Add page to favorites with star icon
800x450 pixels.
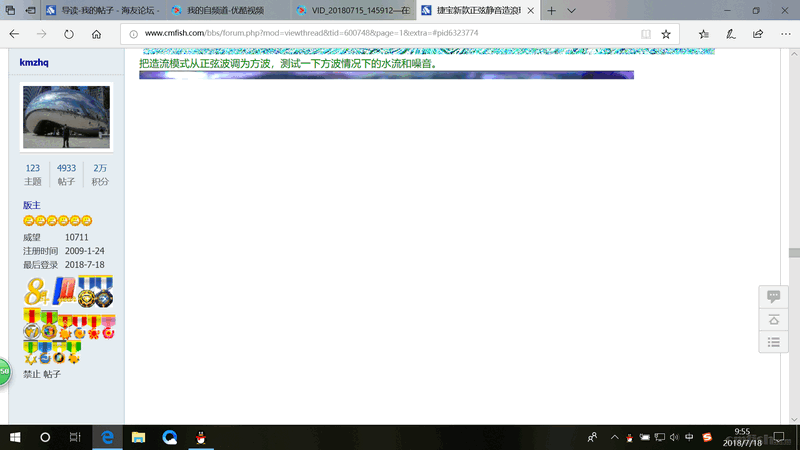(666, 34)
